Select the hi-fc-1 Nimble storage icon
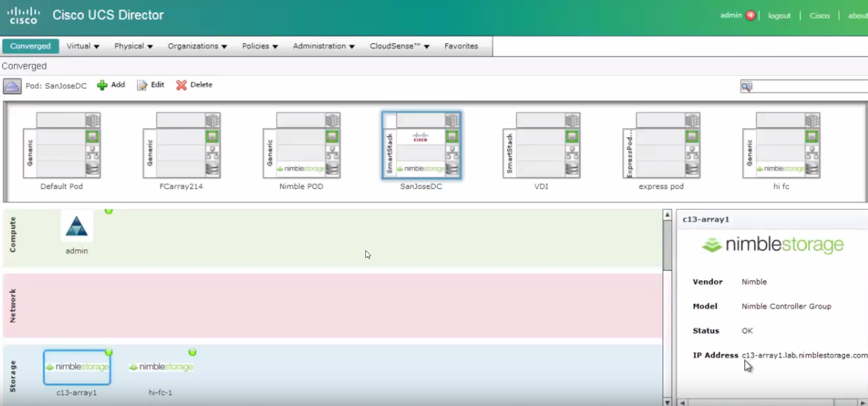This screenshot has height=406, width=868. [161, 367]
